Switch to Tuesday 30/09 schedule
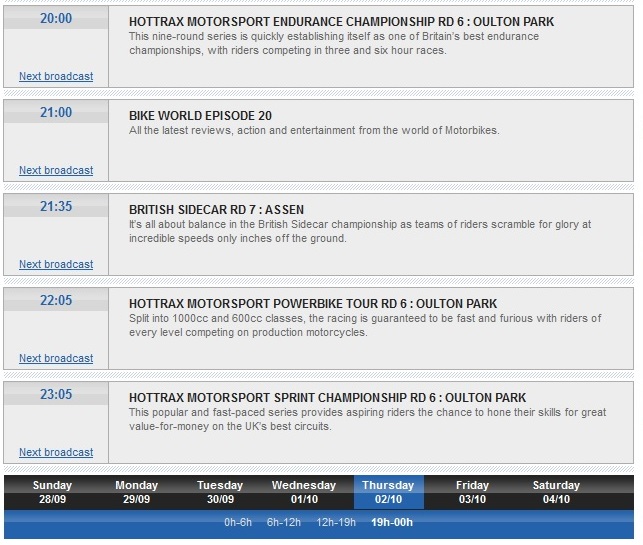Screen dimensions: 643x545 (220, 492)
